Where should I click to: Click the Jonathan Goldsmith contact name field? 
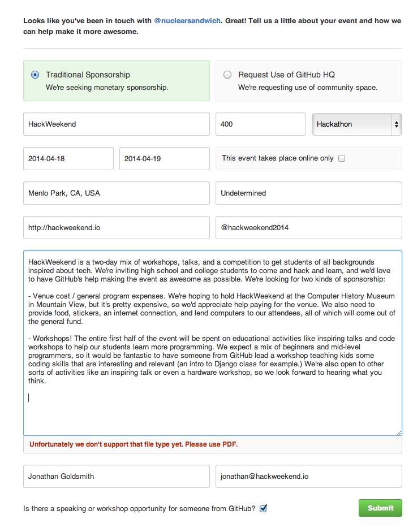(116, 477)
